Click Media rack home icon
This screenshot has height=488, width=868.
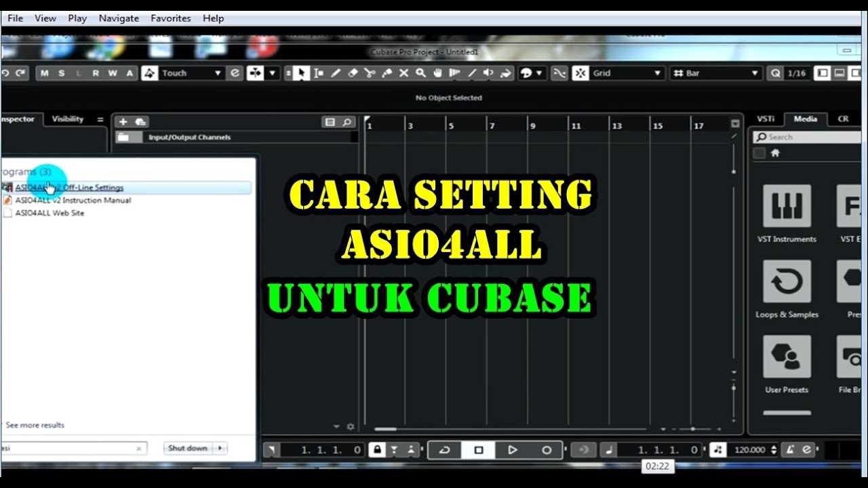pyautogui.click(x=775, y=153)
